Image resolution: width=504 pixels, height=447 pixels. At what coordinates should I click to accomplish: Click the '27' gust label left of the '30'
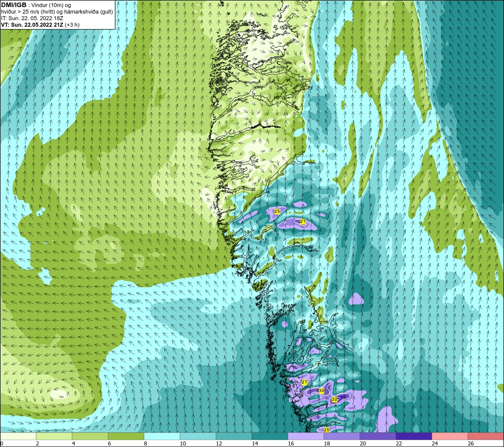(304, 382)
